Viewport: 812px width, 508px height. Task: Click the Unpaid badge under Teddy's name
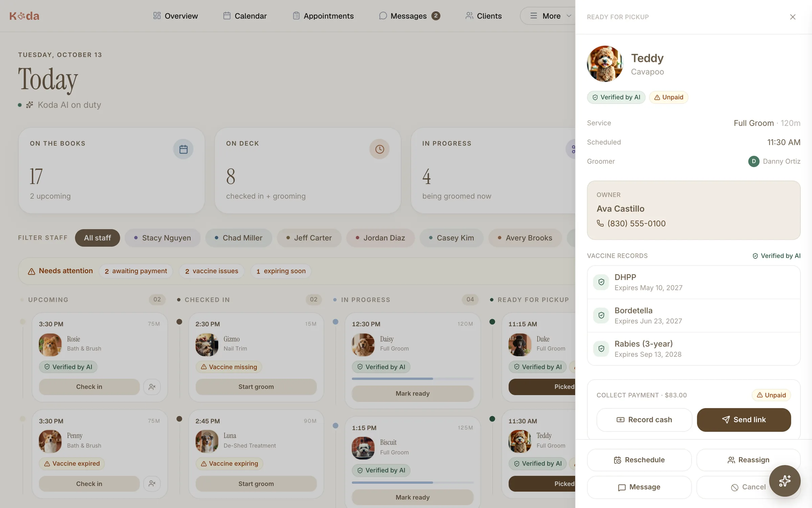[x=669, y=97]
